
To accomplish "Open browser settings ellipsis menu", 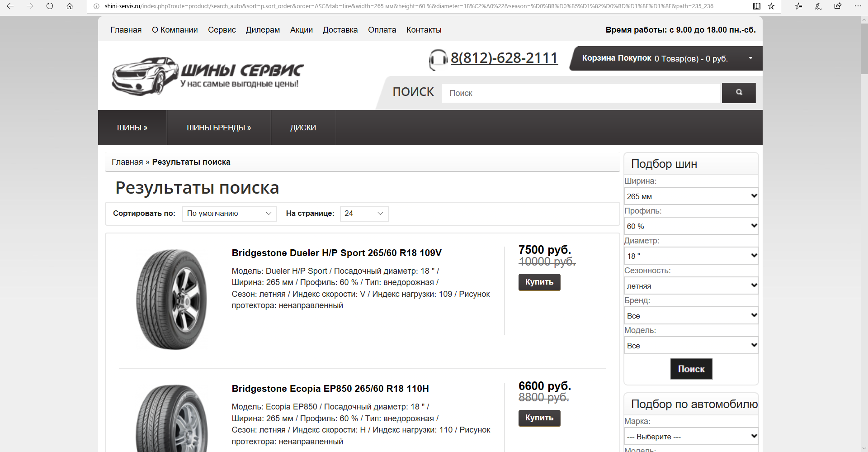I will click(x=858, y=6).
